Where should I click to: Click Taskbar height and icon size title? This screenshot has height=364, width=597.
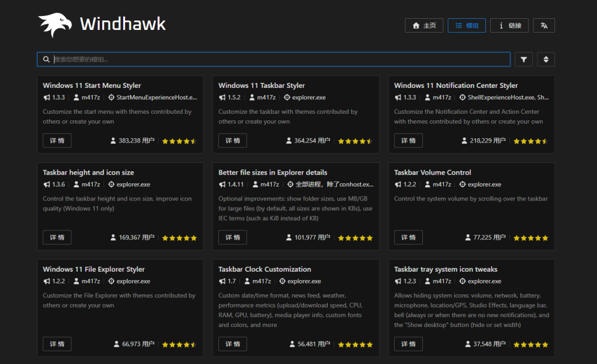(88, 173)
